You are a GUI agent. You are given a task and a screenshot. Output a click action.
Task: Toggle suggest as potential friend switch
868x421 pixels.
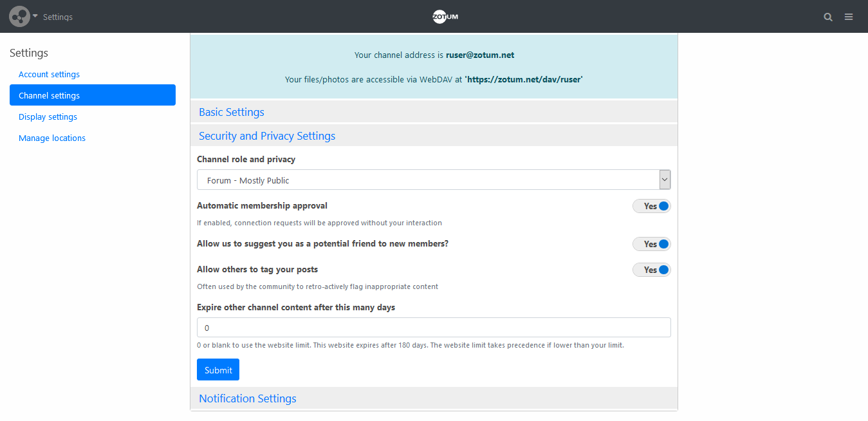pyautogui.click(x=652, y=244)
